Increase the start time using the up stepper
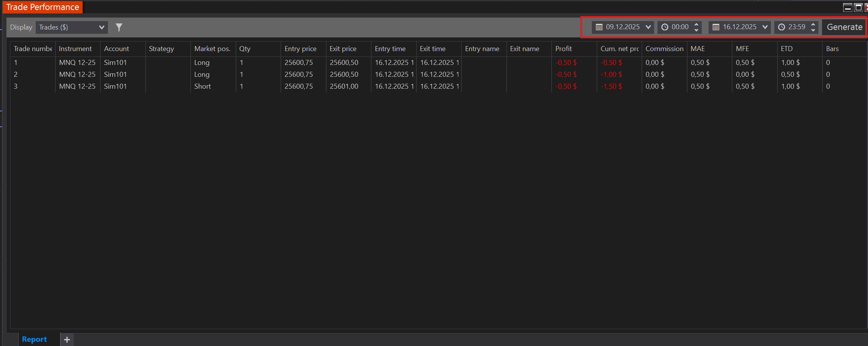Viewport: 868px width, 346px height. click(x=696, y=25)
